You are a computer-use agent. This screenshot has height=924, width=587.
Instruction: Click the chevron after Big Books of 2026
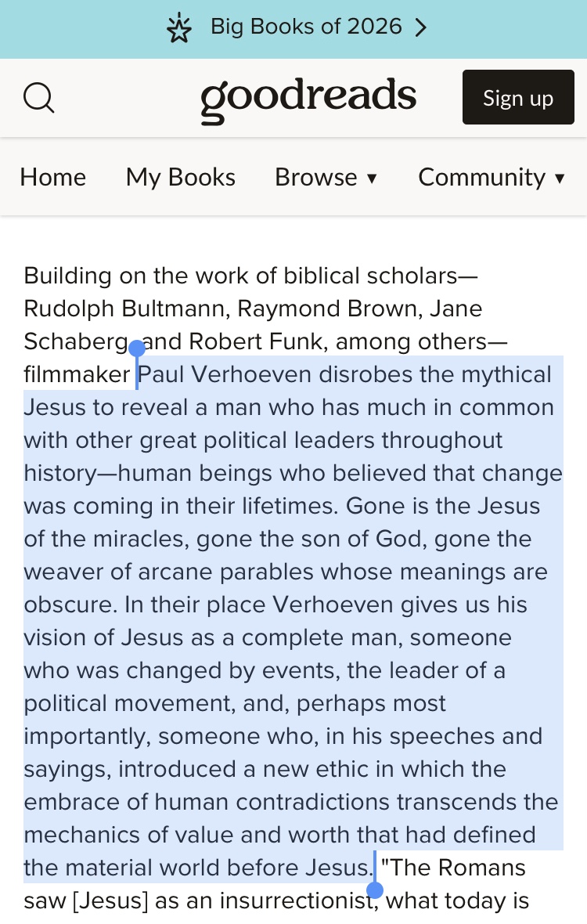tap(420, 27)
